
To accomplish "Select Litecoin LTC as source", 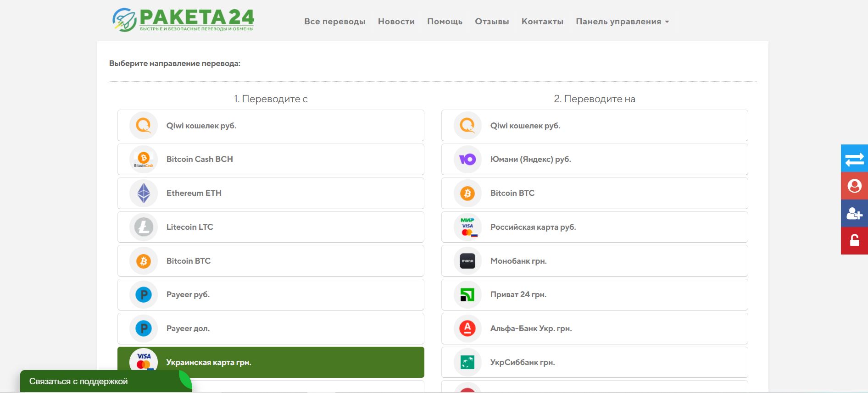I will pos(271,227).
